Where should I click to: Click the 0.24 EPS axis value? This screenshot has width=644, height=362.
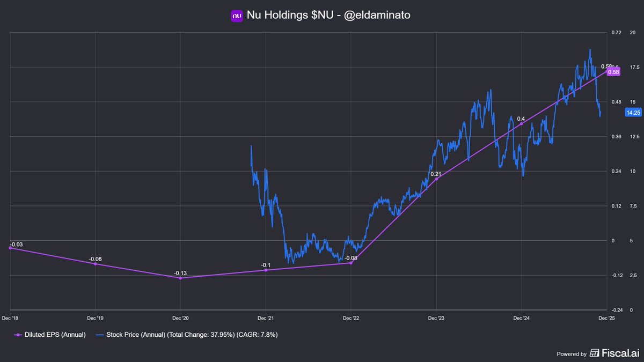(x=616, y=172)
